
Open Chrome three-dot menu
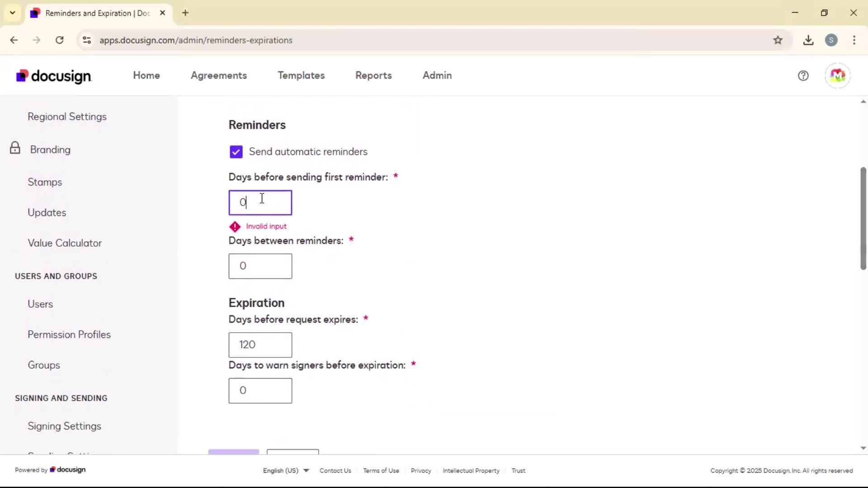854,40
